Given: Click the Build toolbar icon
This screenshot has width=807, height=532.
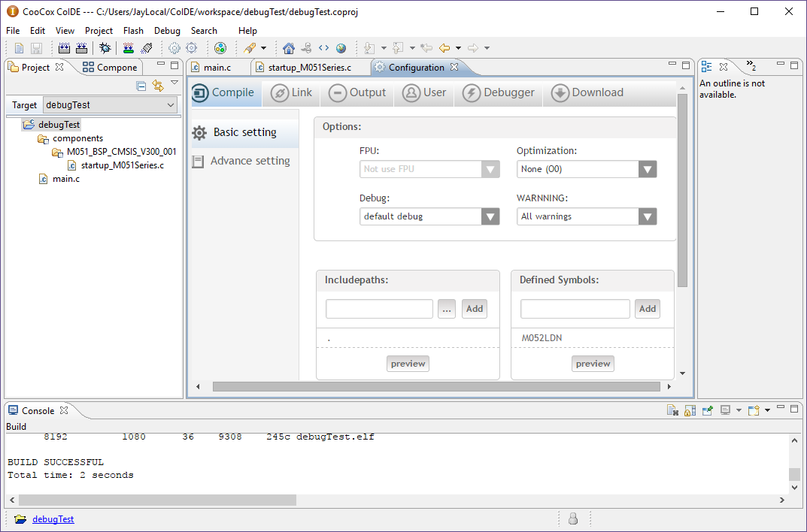Looking at the screenshot, I should coord(65,48).
